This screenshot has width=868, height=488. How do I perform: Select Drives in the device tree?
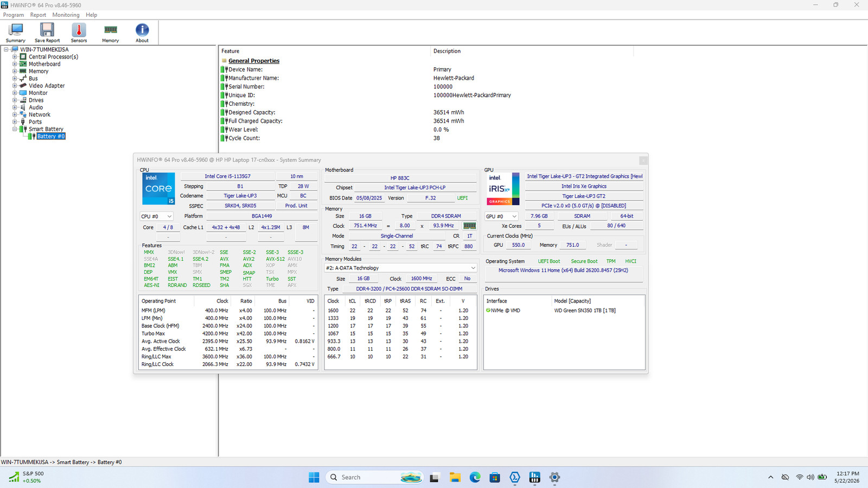[x=36, y=100]
